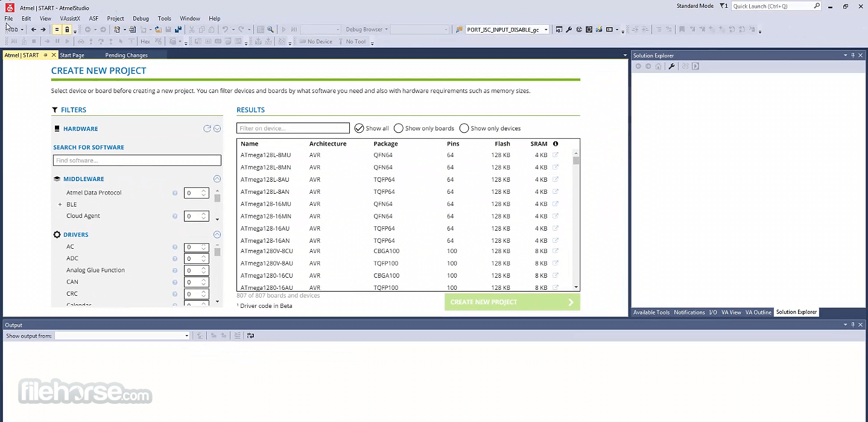Open the ASF menu
Image resolution: width=868 pixels, height=422 pixels.
93,19
